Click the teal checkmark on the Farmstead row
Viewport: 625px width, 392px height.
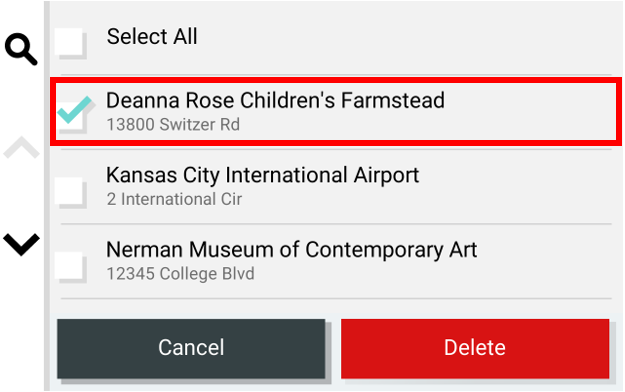75,110
